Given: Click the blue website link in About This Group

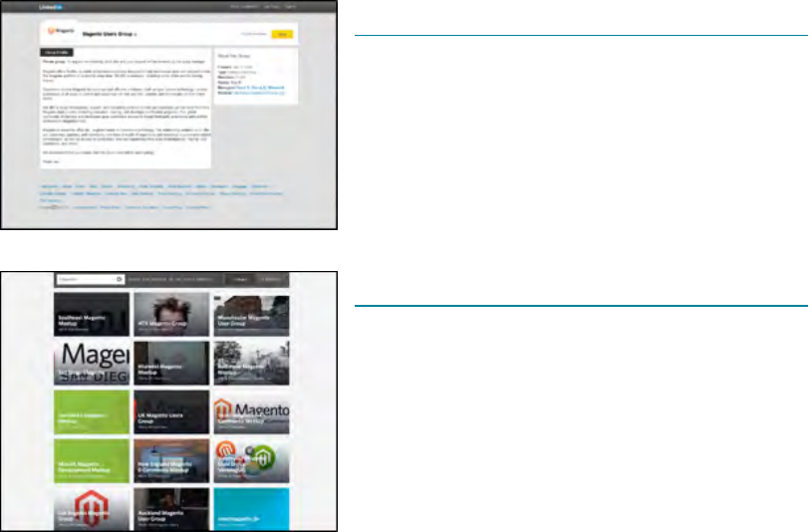Looking at the screenshot, I should [x=259, y=93].
